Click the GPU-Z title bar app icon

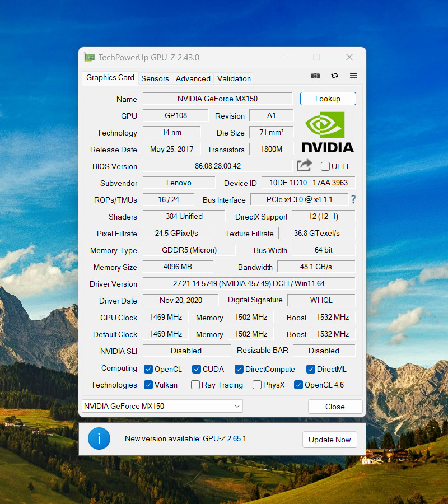click(x=89, y=58)
